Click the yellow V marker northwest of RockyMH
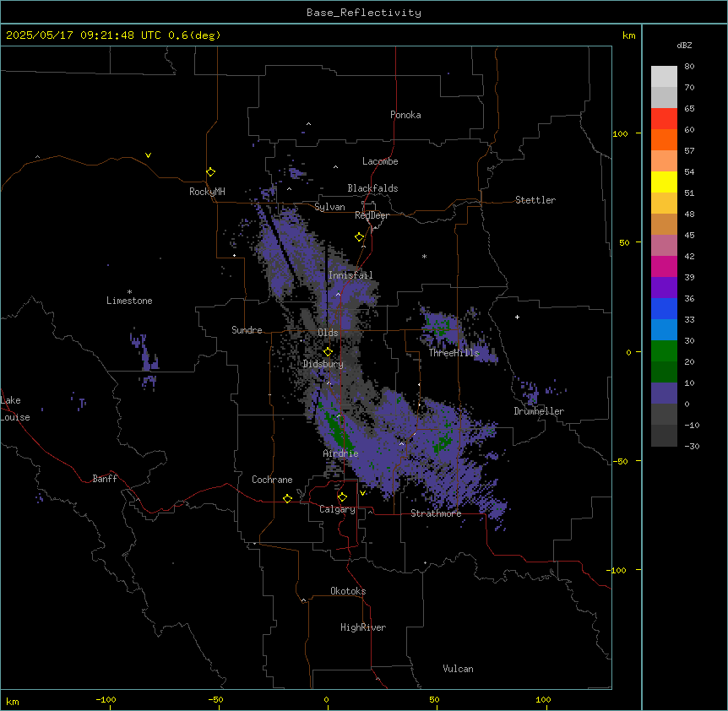This screenshot has width=728, height=711. click(148, 155)
